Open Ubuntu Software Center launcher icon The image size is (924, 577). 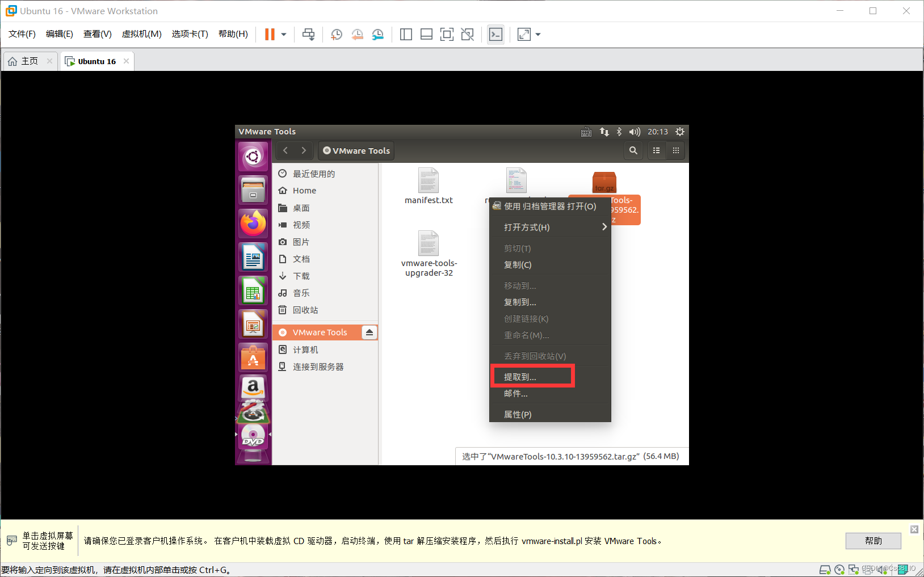pyautogui.click(x=253, y=358)
